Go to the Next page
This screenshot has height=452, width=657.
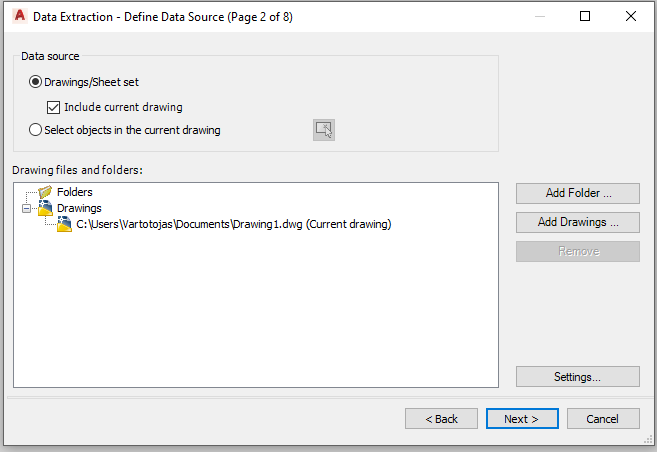(x=522, y=418)
